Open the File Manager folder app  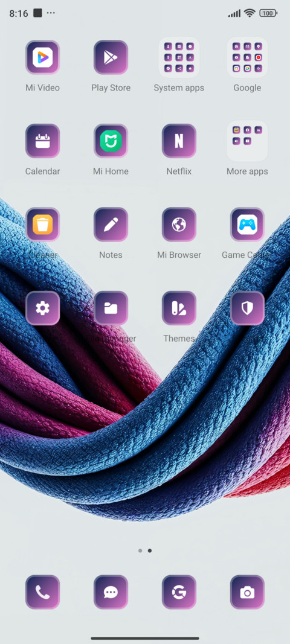click(x=111, y=308)
